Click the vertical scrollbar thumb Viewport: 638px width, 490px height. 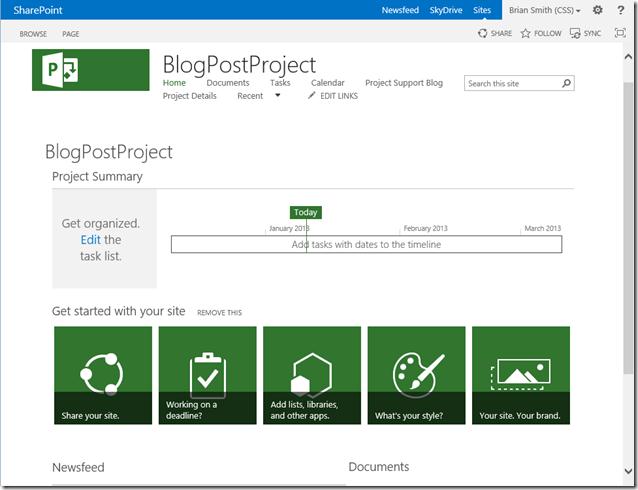click(x=628, y=227)
